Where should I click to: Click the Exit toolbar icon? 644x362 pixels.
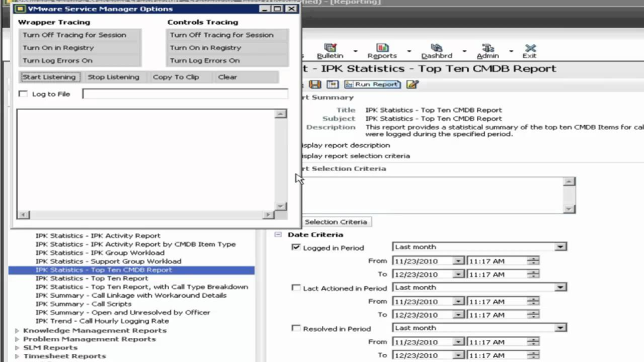click(x=529, y=51)
